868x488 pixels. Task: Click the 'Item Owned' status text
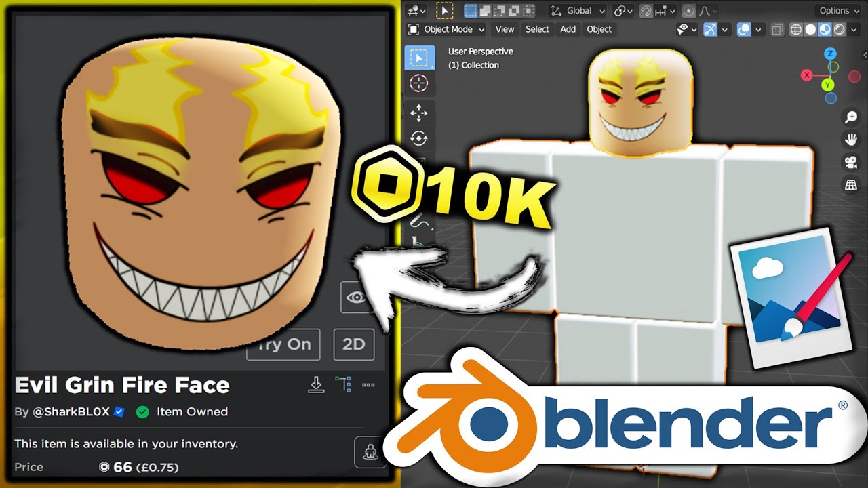point(192,411)
